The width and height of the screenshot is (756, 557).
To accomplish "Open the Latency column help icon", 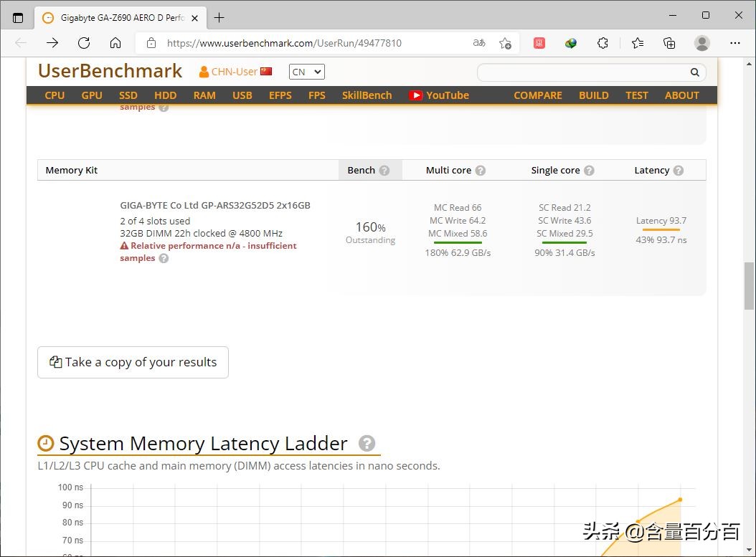I will (678, 170).
